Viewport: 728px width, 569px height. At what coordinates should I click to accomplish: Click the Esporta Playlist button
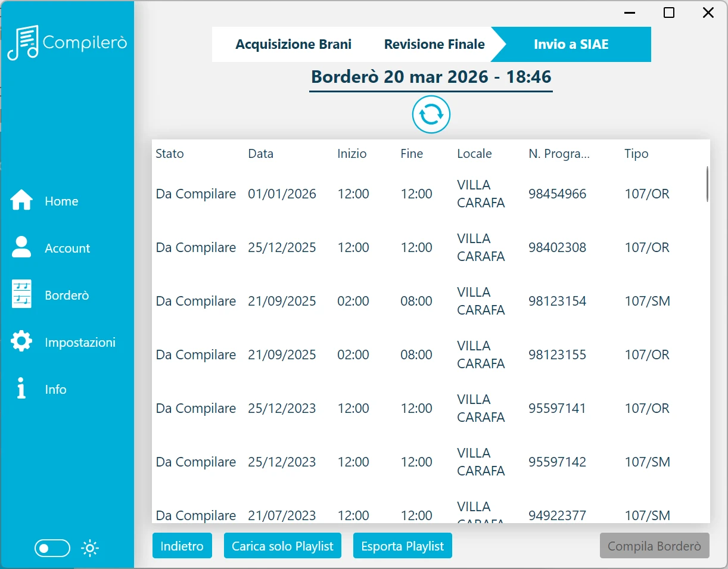click(403, 546)
